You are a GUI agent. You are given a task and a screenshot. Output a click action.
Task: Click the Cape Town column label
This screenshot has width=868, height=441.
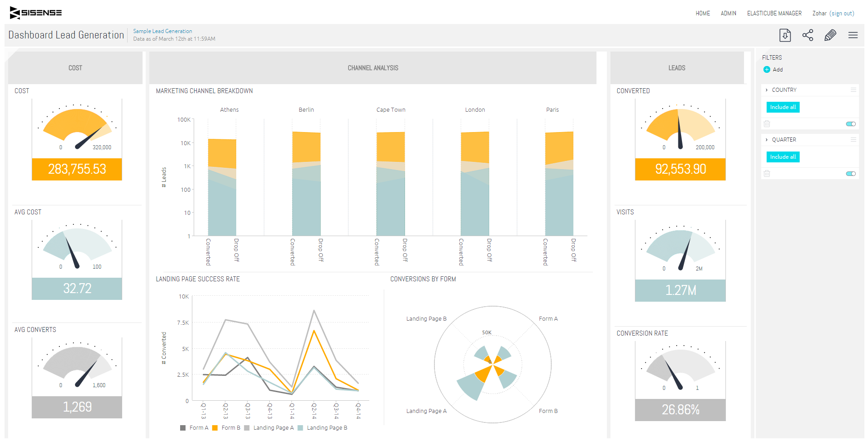coord(391,110)
